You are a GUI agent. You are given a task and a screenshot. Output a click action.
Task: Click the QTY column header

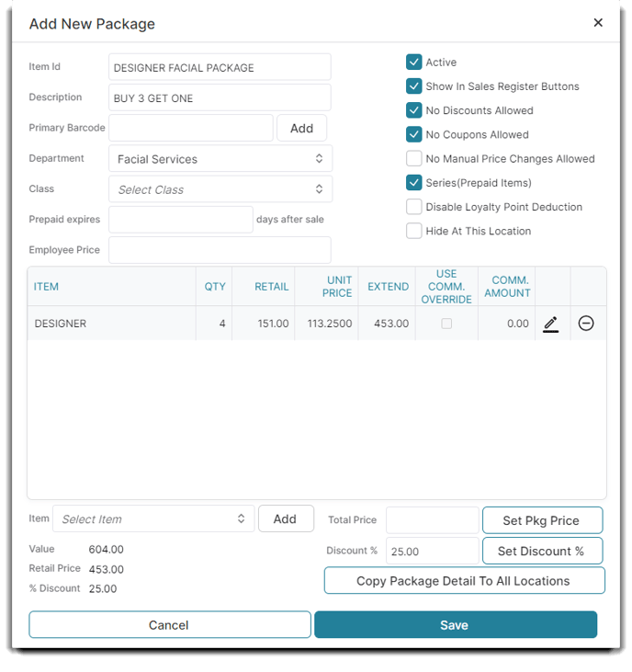pyautogui.click(x=215, y=287)
